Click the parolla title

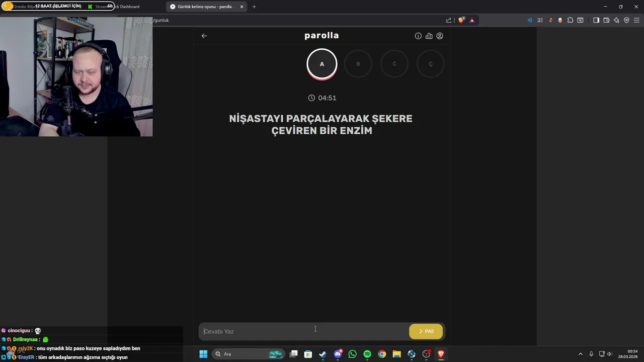click(x=321, y=35)
